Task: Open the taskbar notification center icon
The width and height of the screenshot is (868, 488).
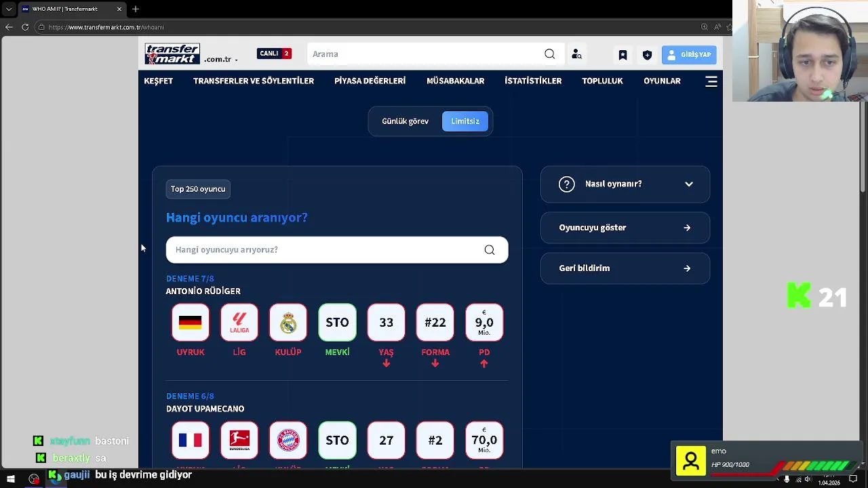Action: [x=853, y=479]
